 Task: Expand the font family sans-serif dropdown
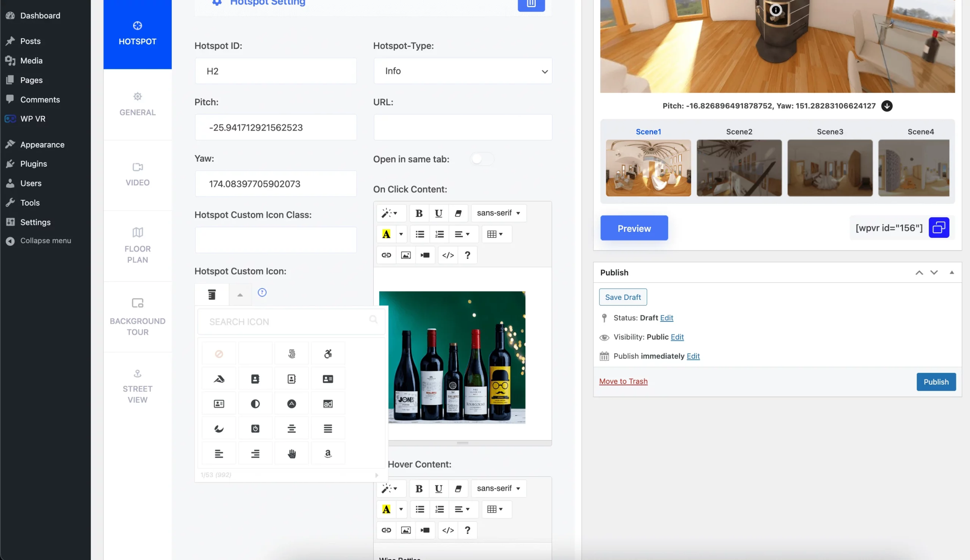pyautogui.click(x=498, y=213)
